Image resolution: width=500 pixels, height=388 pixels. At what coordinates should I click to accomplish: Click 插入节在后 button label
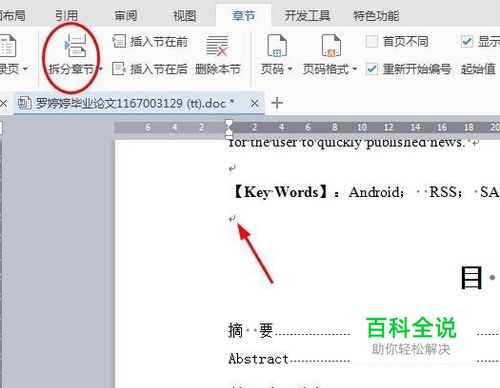pos(159,69)
